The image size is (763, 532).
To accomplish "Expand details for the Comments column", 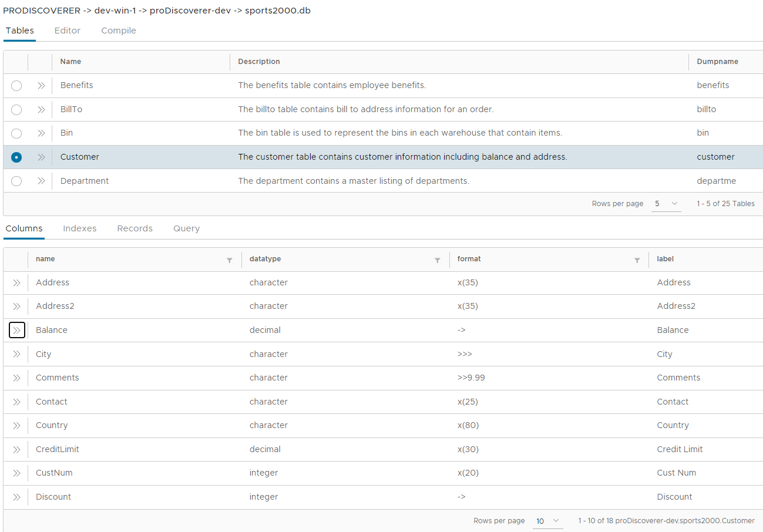I will pos(16,378).
